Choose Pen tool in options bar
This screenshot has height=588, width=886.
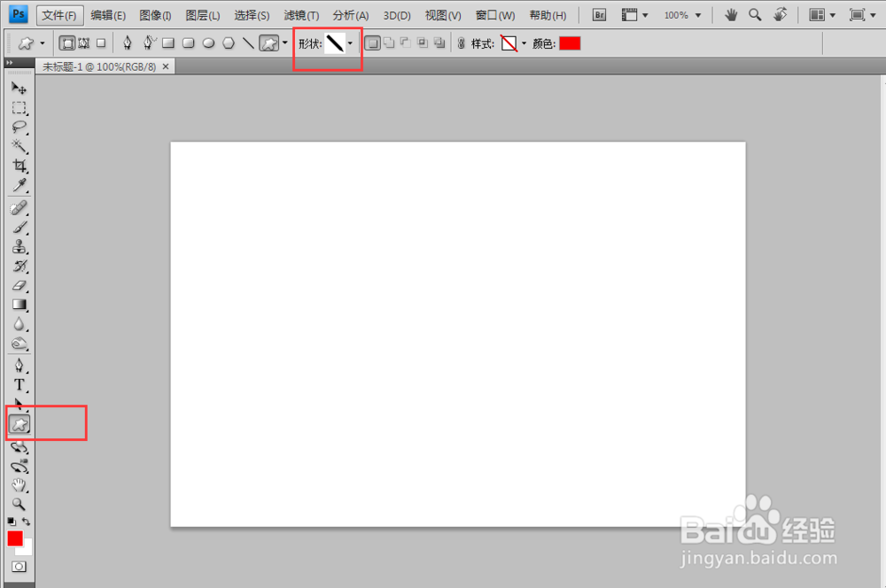point(127,43)
